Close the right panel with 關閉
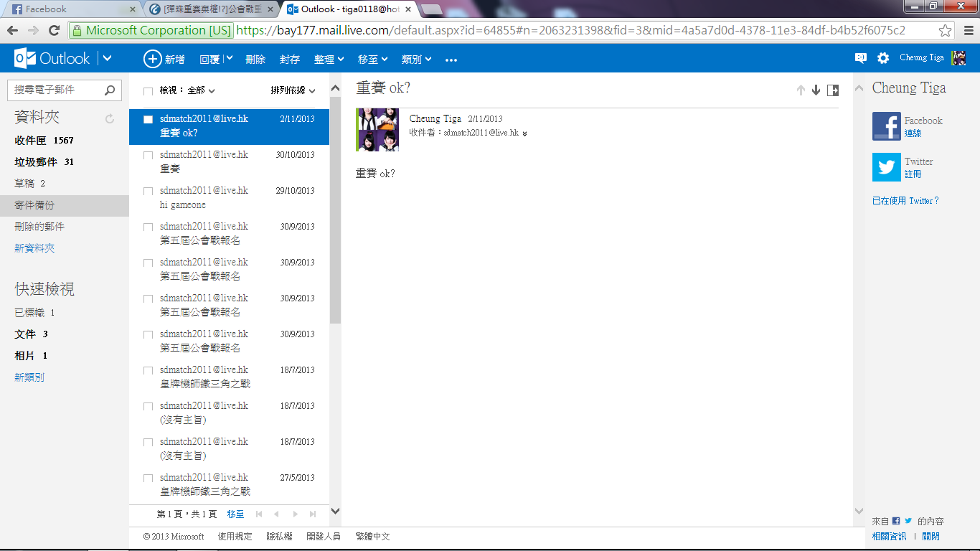 coord(930,537)
